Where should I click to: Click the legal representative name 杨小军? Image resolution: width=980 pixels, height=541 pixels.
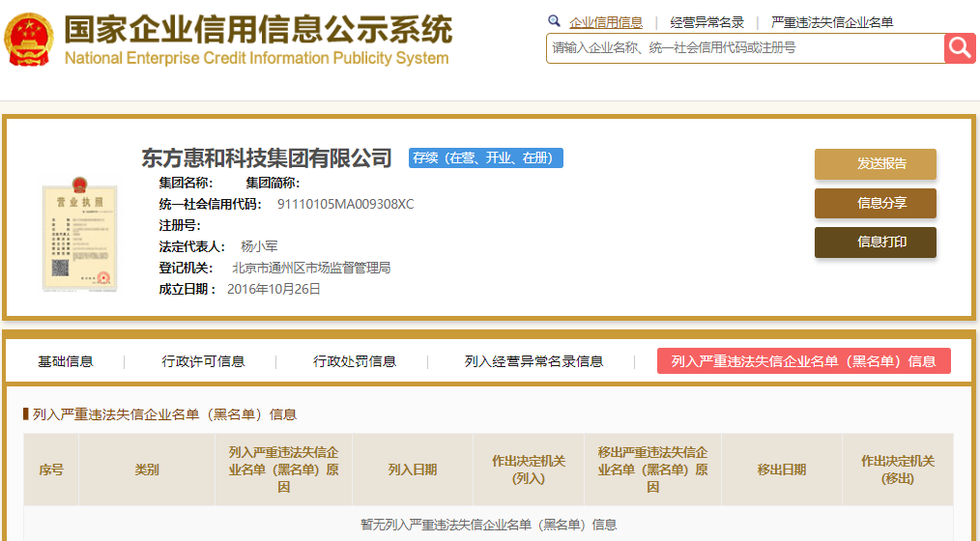259,246
